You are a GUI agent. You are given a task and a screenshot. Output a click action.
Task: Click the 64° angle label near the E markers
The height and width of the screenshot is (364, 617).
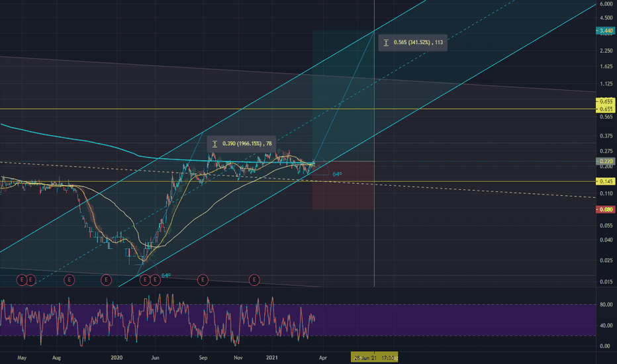pos(166,275)
